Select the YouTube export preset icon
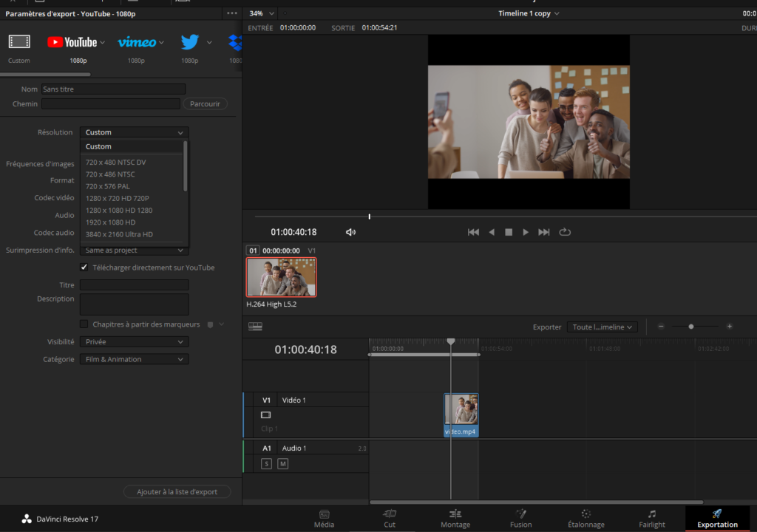 click(x=72, y=42)
